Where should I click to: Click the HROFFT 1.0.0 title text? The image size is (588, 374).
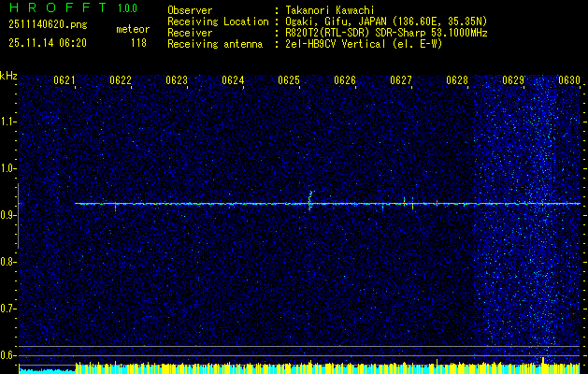pyautogui.click(x=74, y=7)
